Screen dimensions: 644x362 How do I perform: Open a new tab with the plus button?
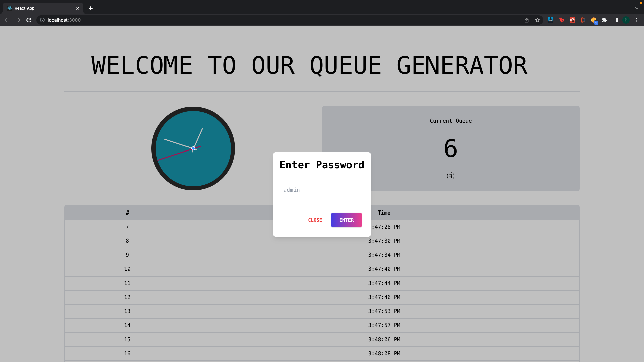coord(90,8)
